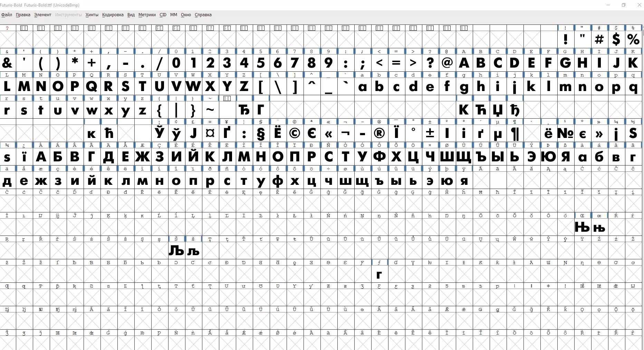This screenshot has height=350, width=644.
Task: Select the lone г glyph in ƒ slot
Action: click(379, 274)
